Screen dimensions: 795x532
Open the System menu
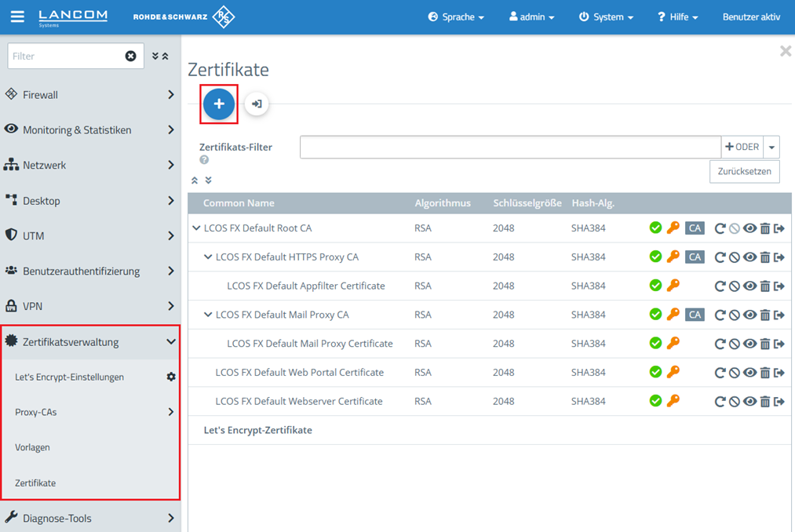[x=606, y=16]
